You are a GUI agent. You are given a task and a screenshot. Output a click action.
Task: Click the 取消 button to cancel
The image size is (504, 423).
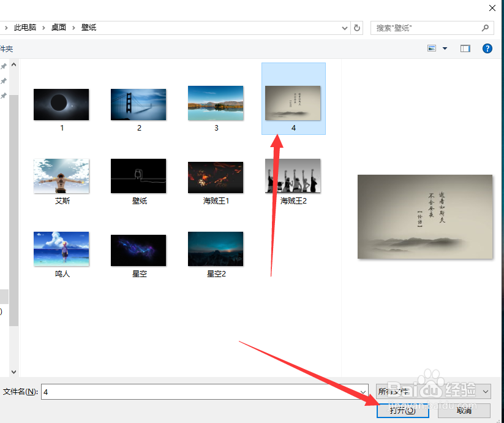[463, 411]
